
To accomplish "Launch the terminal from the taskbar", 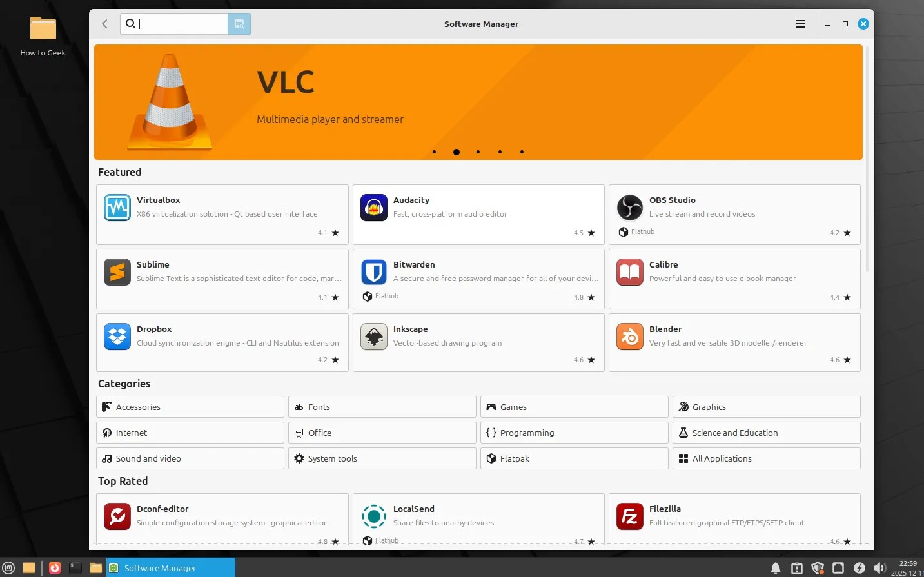I will point(75,568).
